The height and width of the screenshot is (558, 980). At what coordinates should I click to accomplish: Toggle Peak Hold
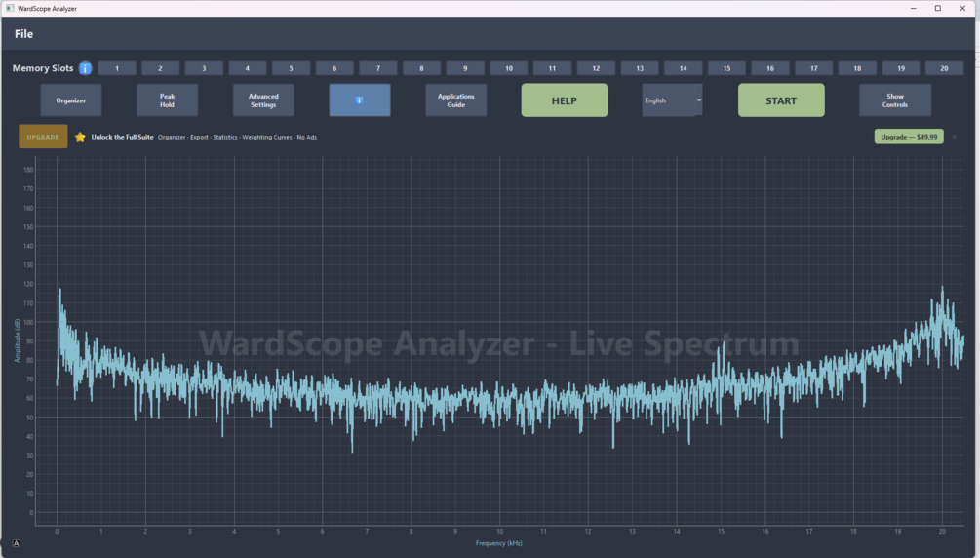pos(168,100)
